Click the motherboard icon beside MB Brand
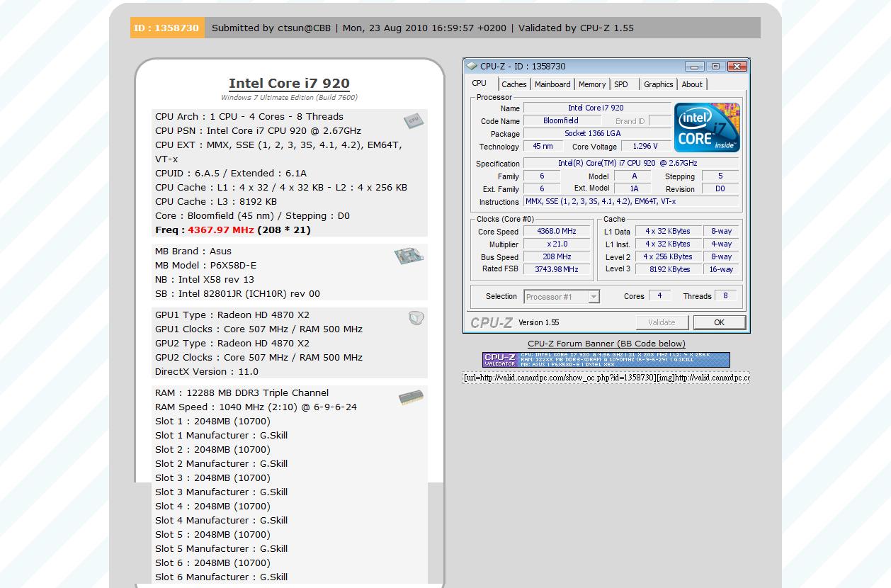This screenshot has width=891, height=588. point(409,256)
